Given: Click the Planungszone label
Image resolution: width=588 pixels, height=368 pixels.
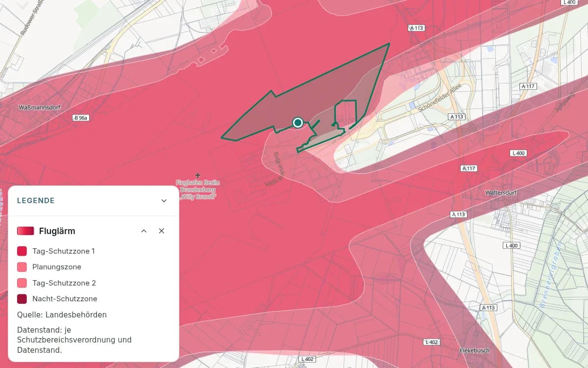Looking at the screenshot, I should pos(57,267).
